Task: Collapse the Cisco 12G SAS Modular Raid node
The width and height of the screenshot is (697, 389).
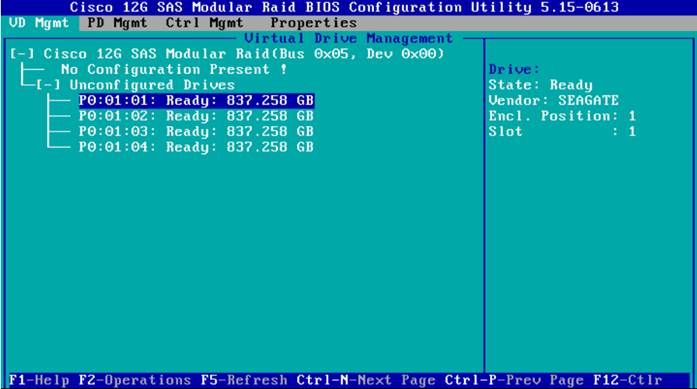Action: 22,54
